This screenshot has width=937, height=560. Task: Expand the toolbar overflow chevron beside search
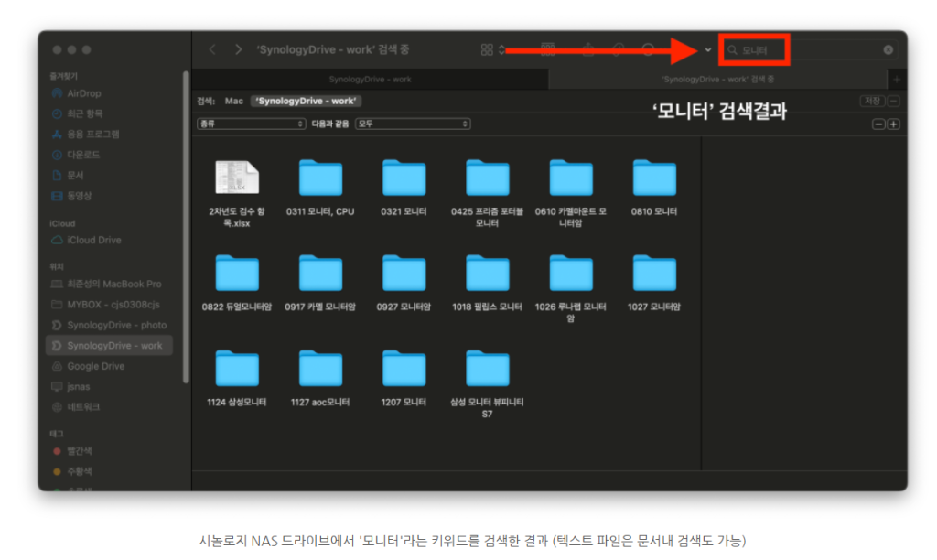click(708, 49)
